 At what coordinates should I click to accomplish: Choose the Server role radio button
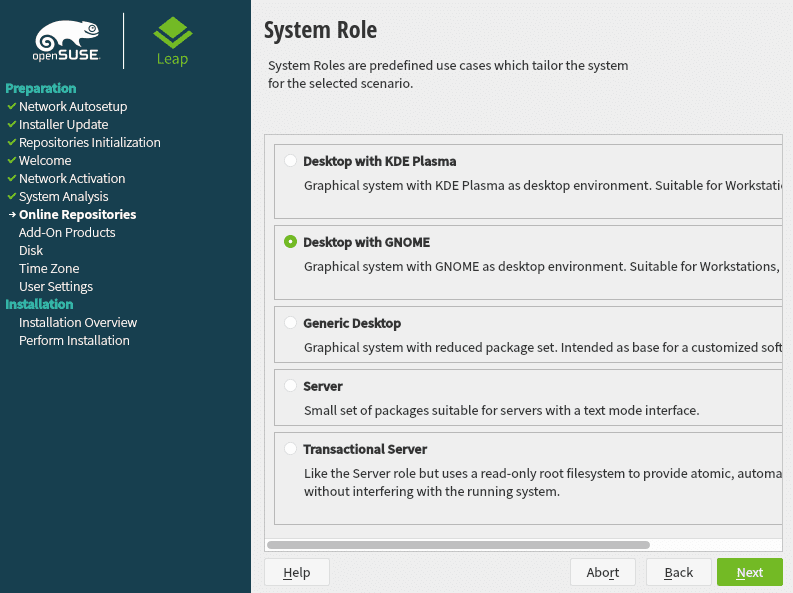290,386
